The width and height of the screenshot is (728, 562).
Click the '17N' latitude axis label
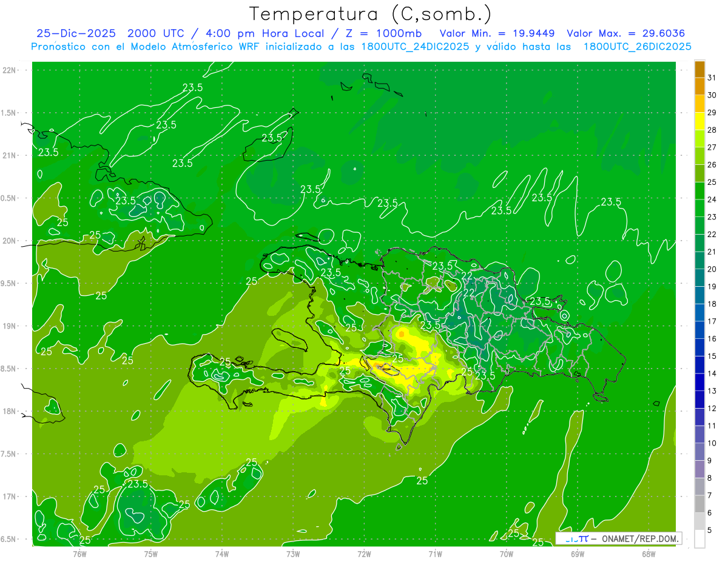tap(9, 497)
